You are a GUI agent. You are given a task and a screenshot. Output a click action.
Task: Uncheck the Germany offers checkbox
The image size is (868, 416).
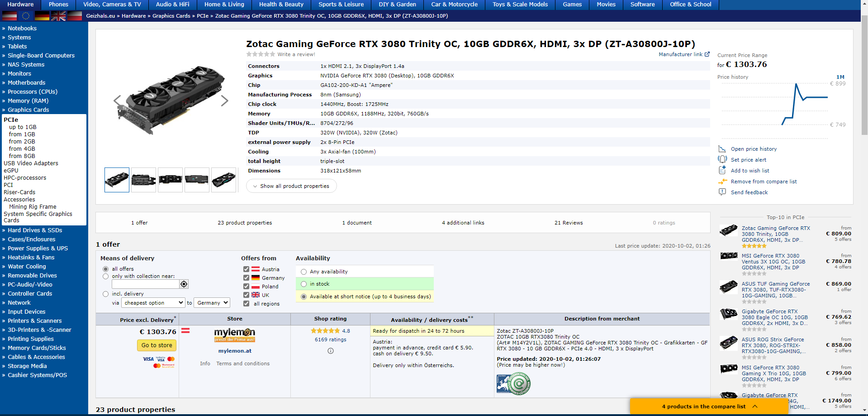pyautogui.click(x=246, y=277)
